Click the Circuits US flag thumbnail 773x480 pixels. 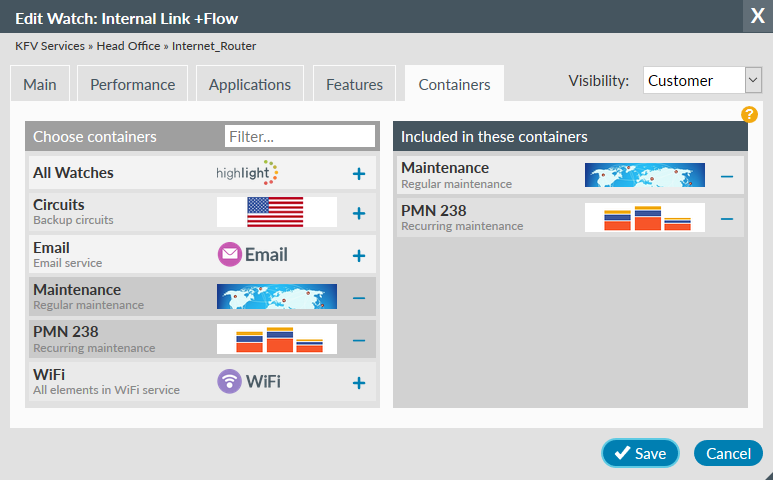pos(276,212)
